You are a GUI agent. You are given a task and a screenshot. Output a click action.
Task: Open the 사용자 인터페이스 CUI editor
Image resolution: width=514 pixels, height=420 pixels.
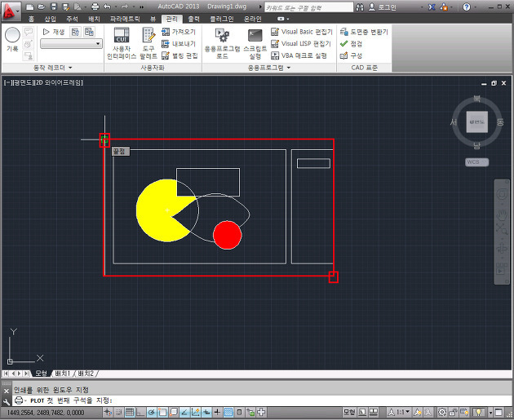122,43
